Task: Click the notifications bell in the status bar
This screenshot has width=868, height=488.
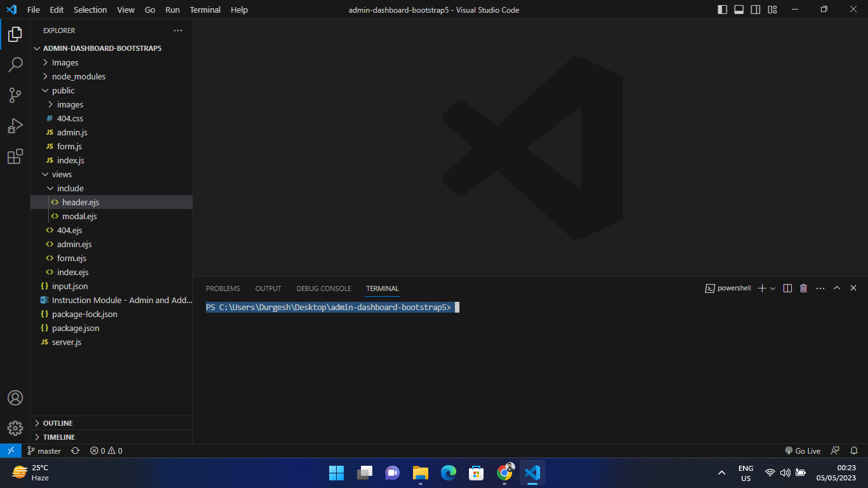Action: point(853,451)
